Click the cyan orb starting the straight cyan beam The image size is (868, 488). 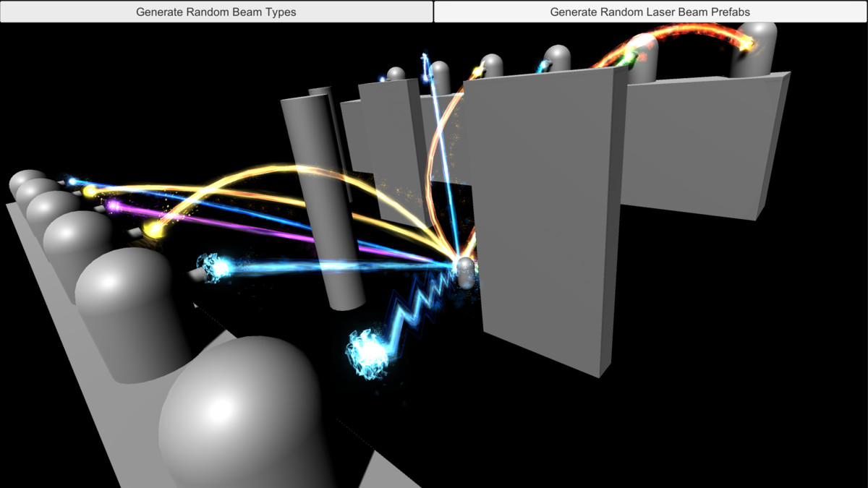pos(216,268)
